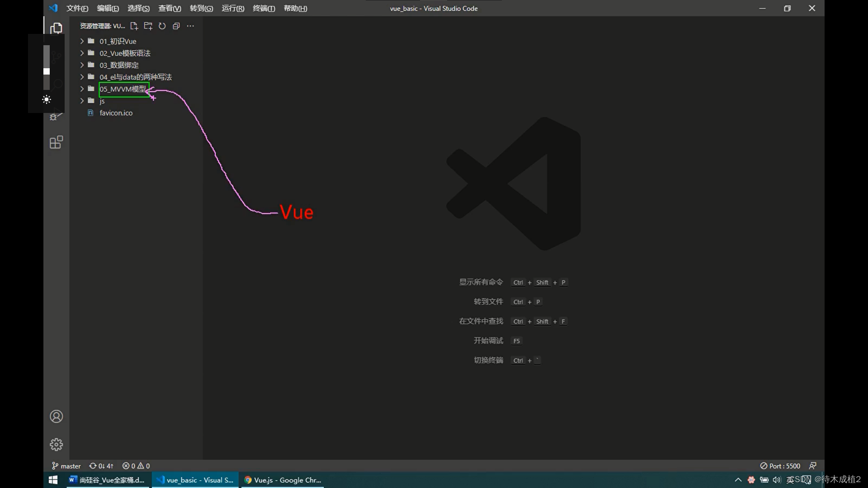
Task: Synchronize changes 0↓ 4↑ in status bar
Action: pyautogui.click(x=101, y=466)
